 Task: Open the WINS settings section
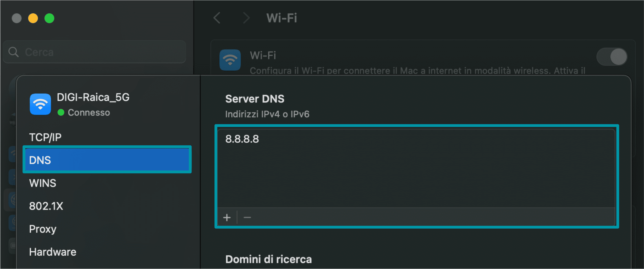click(42, 183)
